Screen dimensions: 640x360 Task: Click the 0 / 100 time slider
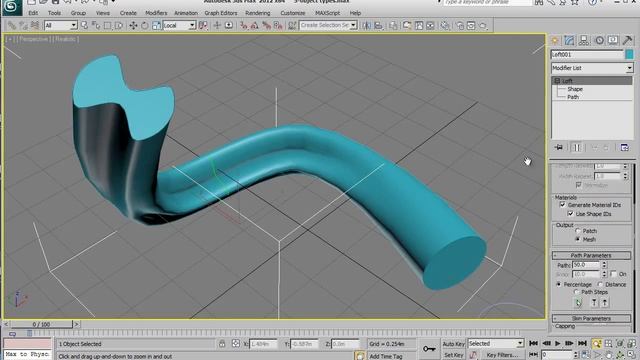coord(41,324)
